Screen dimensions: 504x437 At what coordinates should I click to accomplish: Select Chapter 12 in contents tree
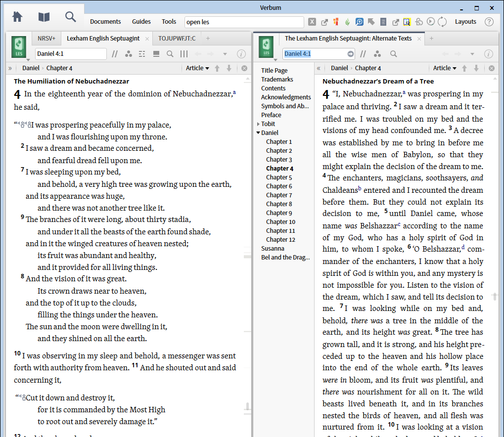click(x=280, y=239)
